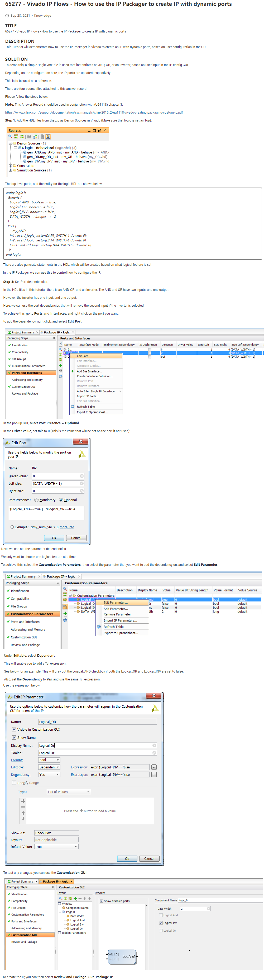Viewport: 264px width, 980px height.
Task: Click Expand All icon in Sources toolbar
Action: coord(22,137)
